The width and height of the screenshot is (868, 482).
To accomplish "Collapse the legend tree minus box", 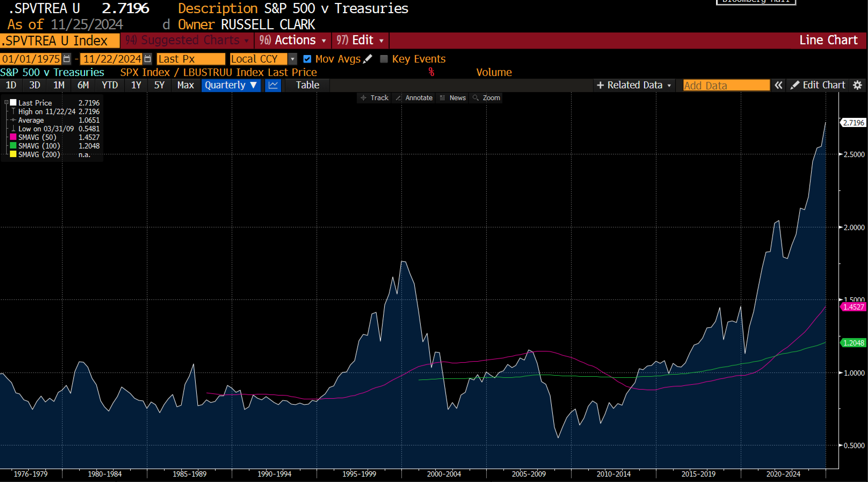I will (6, 102).
